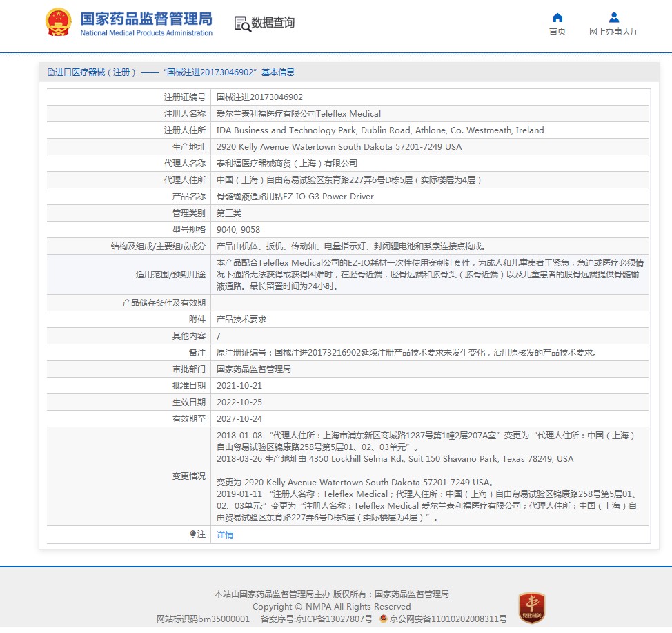Screen dimensions: 672x633
Task: Select the 国械注进20173046902 value in the table
Action: click(x=259, y=97)
